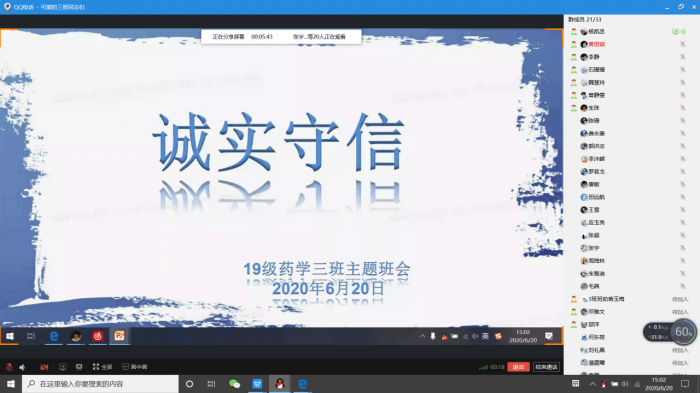Screen dimensions: 700x393
Task: Click the 群成员 21/33 header
Action: pyautogui.click(x=585, y=20)
